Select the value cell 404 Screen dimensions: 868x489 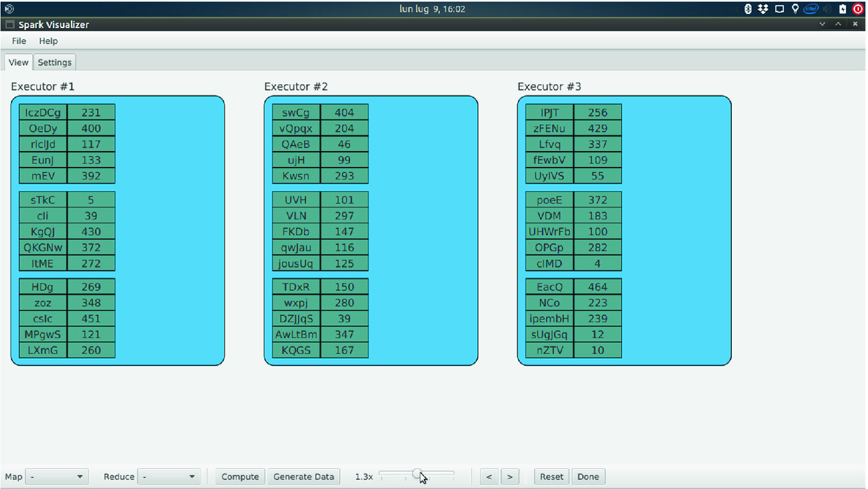345,112
